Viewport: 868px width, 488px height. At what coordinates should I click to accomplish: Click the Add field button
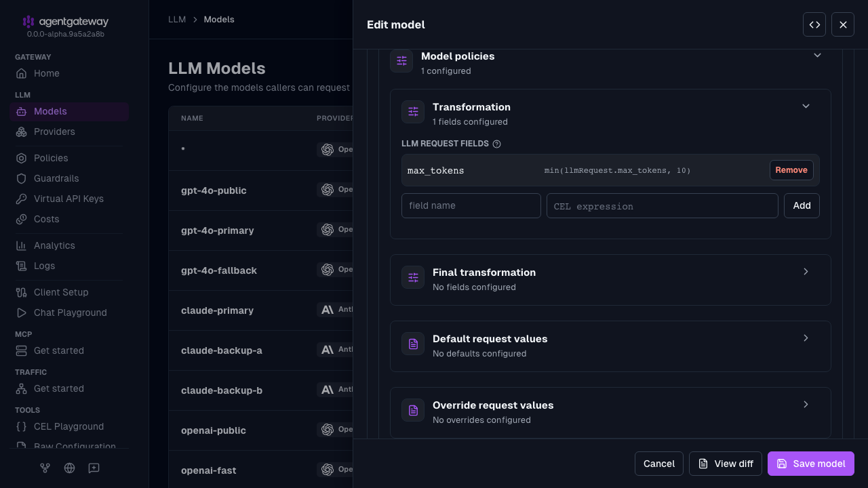pyautogui.click(x=802, y=205)
